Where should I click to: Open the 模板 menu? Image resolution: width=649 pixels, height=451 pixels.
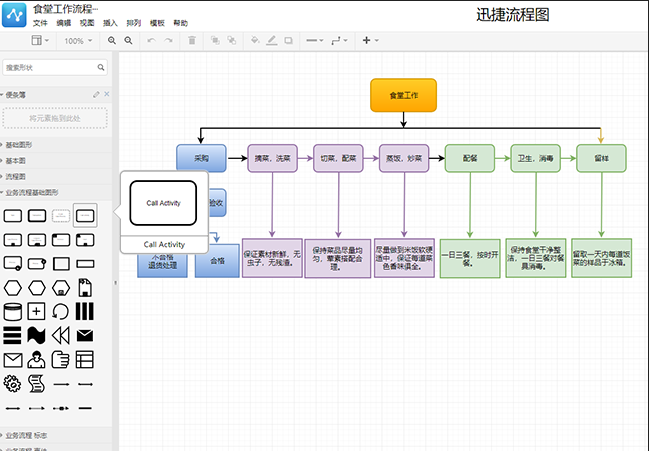point(157,23)
